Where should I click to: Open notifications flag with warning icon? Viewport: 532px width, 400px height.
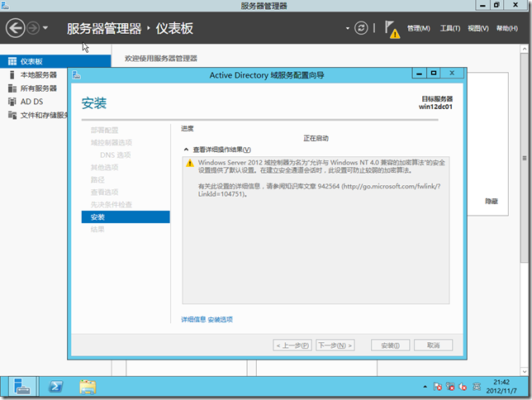(392, 30)
